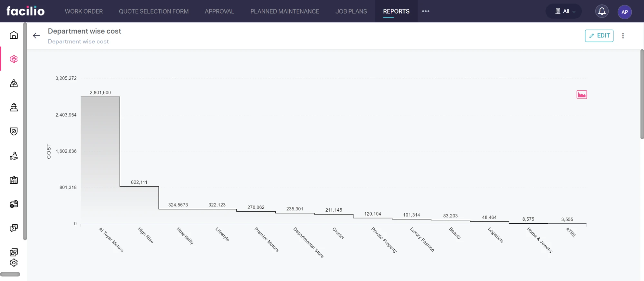Click the pink area chart icon
644x281 pixels.
pos(582,95)
